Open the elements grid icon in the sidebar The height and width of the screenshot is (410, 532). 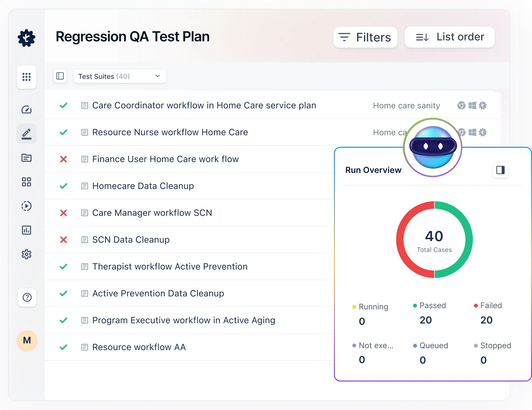[26, 182]
